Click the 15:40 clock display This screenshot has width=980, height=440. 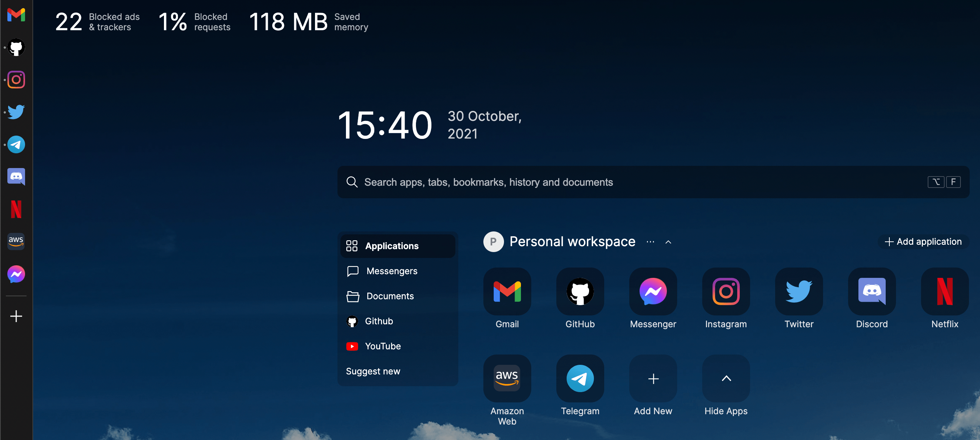tap(385, 125)
